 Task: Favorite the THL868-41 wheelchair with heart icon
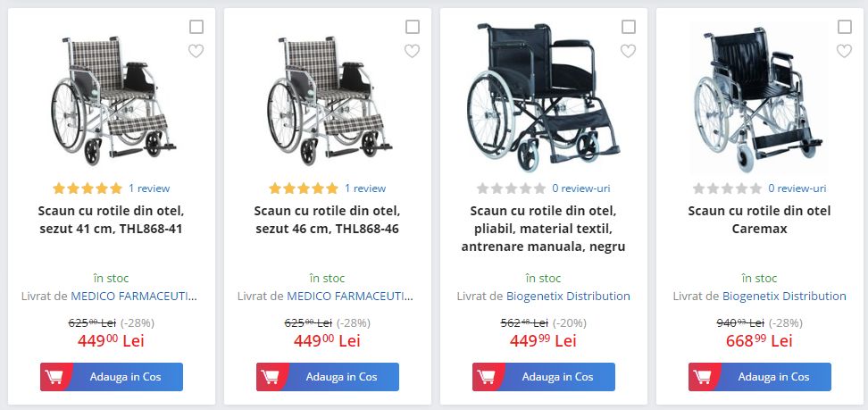click(196, 51)
